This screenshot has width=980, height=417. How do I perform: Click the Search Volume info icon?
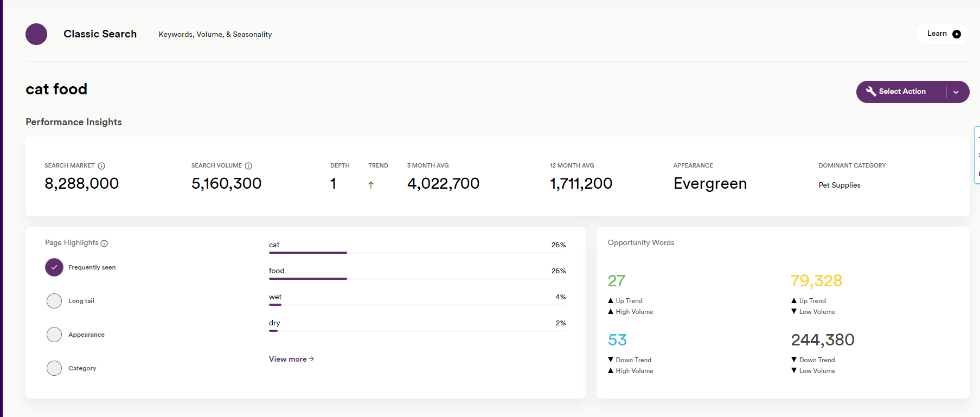[x=248, y=166]
